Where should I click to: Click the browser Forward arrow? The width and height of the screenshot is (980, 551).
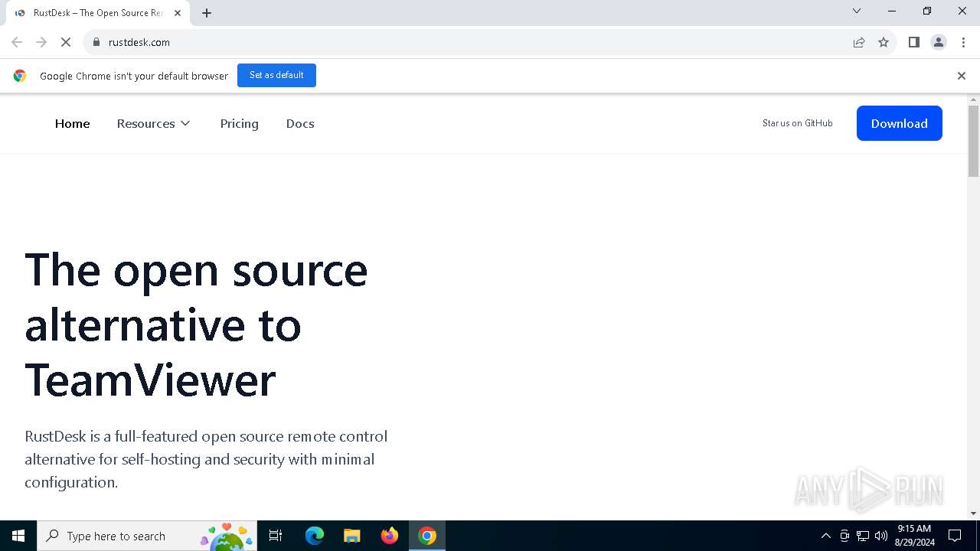point(41,42)
